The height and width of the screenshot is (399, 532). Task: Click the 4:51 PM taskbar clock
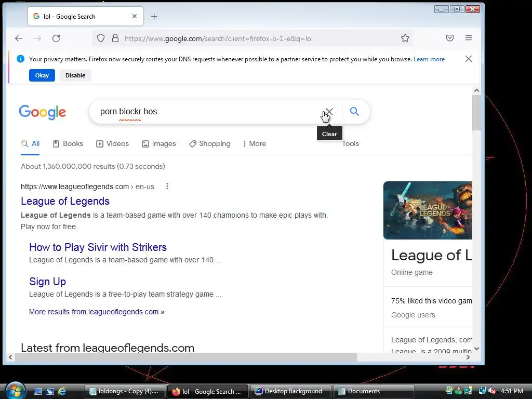512,391
